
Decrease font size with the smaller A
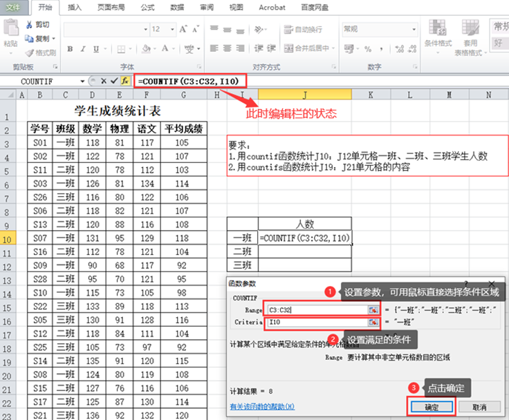(x=196, y=29)
